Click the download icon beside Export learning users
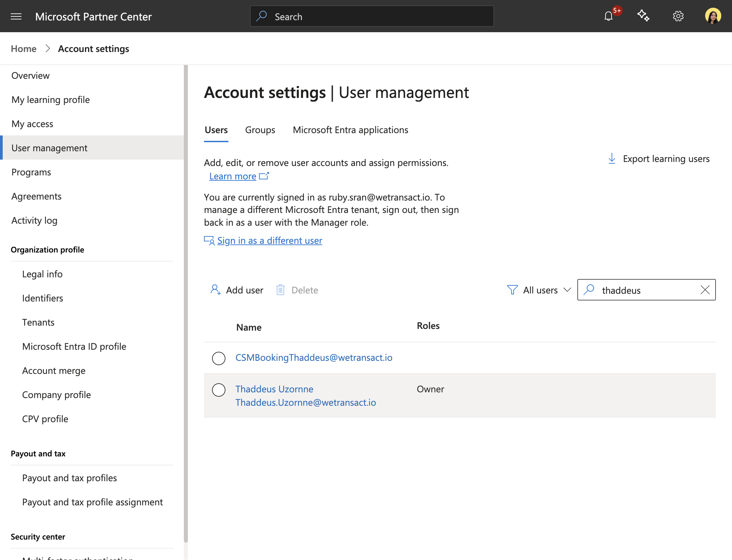Image resolution: width=732 pixels, height=560 pixels. point(612,159)
